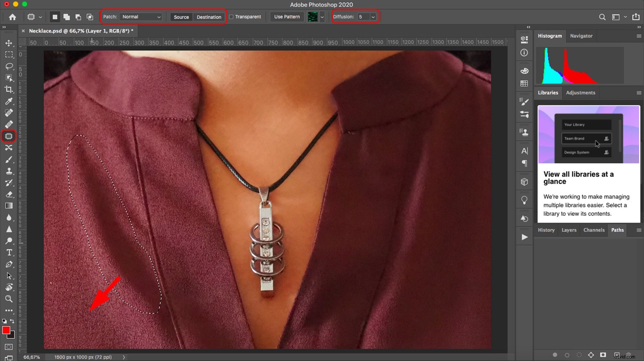
Task: Switch to the Layers tab
Action: click(x=569, y=230)
